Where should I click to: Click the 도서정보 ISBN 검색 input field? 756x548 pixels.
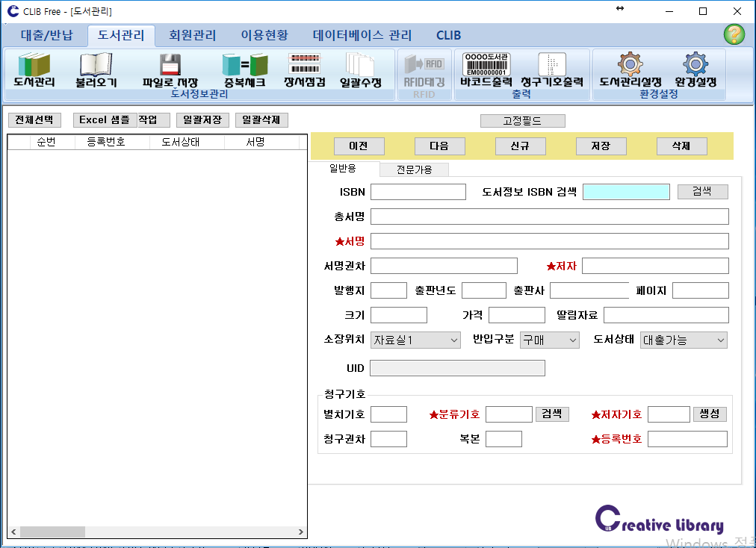click(x=626, y=192)
